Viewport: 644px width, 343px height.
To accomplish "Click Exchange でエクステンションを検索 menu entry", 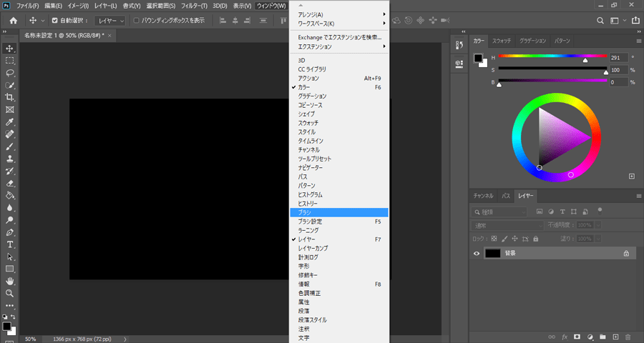I will coord(340,36).
